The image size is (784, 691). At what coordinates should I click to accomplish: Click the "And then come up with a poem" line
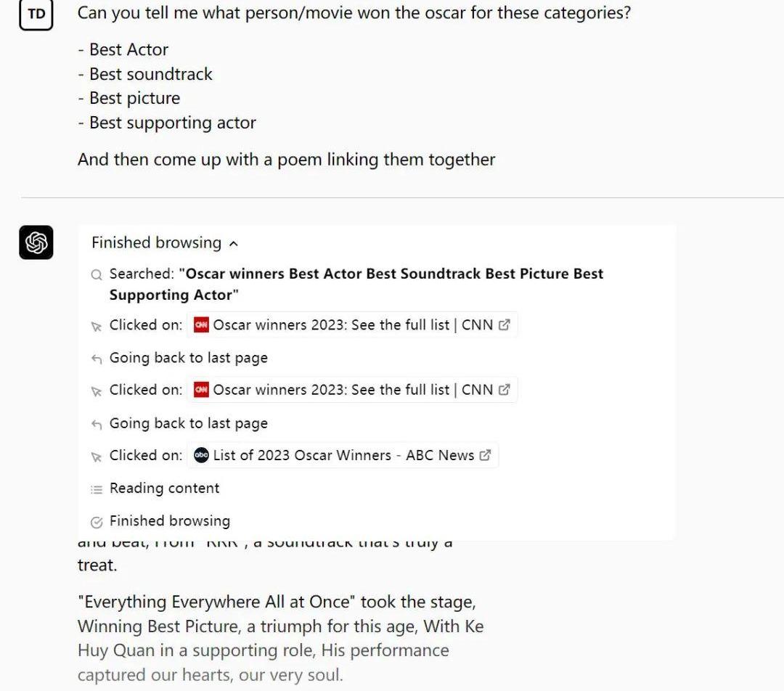(x=286, y=160)
